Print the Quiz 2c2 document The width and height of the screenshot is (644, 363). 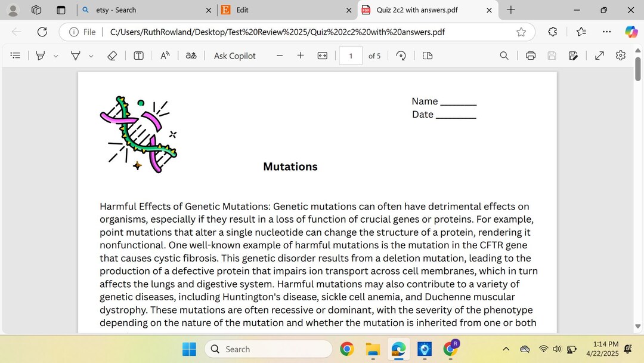pyautogui.click(x=530, y=56)
